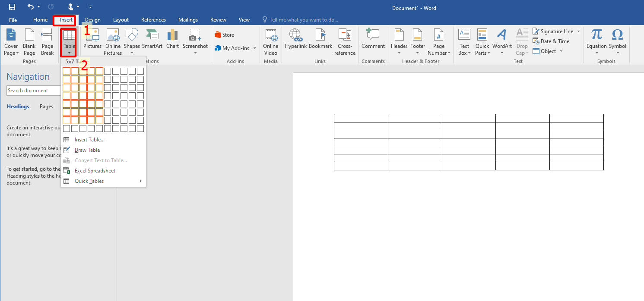Image resolution: width=644 pixels, height=301 pixels.
Task: Open Quick Parts gallery
Action: [x=482, y=42]
